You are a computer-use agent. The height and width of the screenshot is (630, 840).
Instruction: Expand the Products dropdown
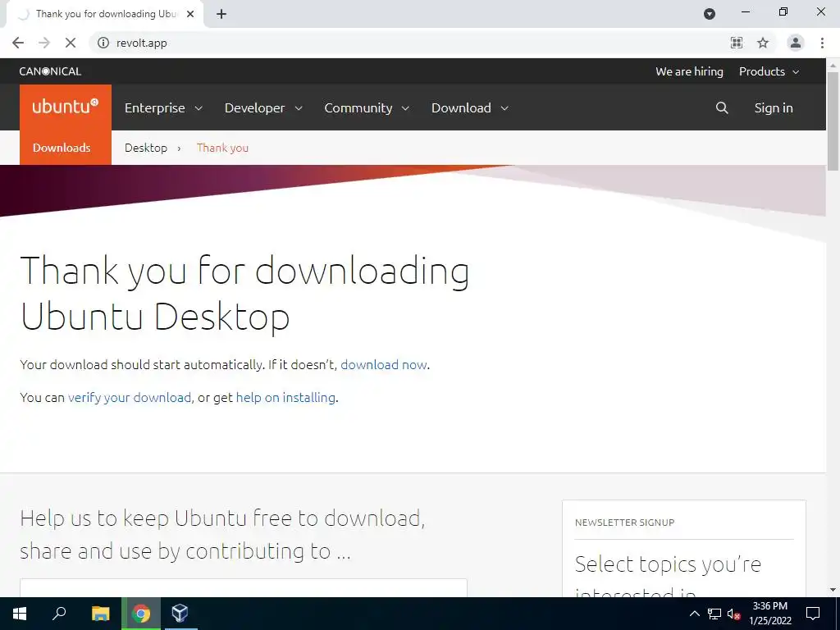point(769,71)
